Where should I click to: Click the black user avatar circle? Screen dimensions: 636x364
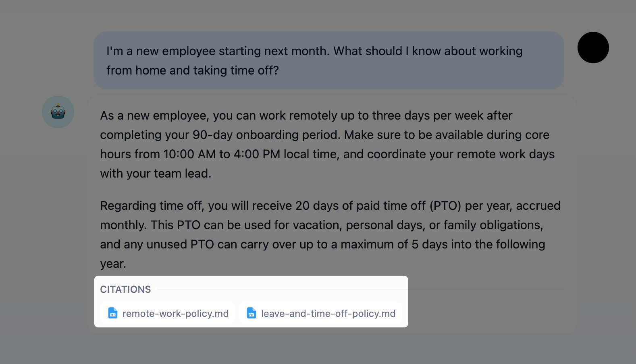593,48
